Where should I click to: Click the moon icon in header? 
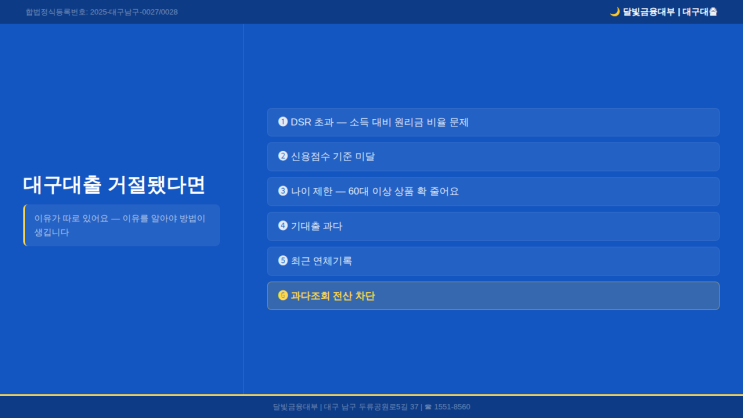tap(615, 12)
